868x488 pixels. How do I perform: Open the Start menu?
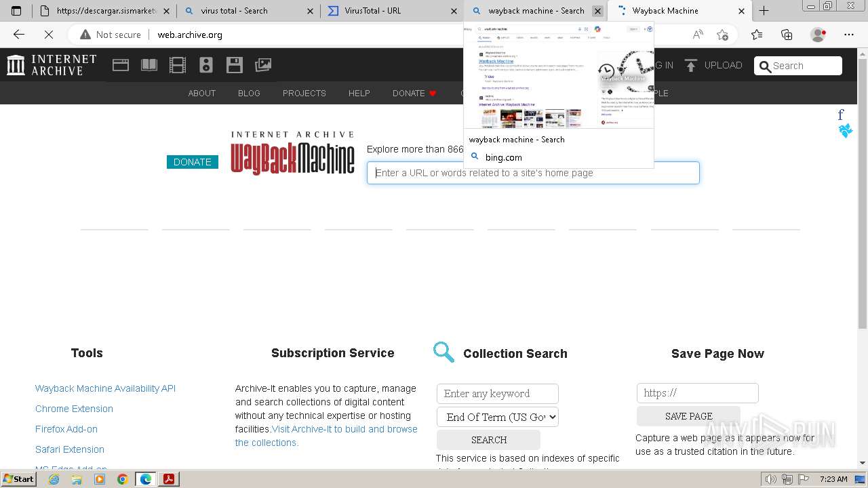pos(18,479)
